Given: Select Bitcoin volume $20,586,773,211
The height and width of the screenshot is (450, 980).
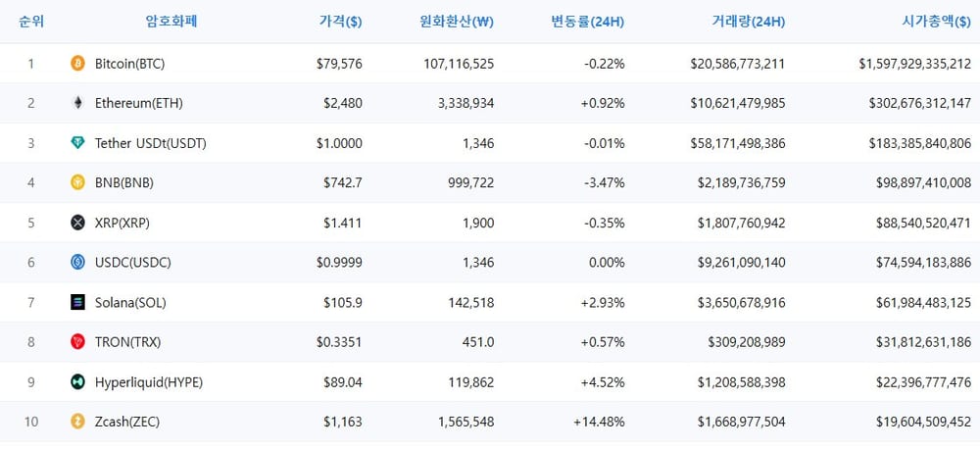Looking at the screenshot, I should (738, 64).
